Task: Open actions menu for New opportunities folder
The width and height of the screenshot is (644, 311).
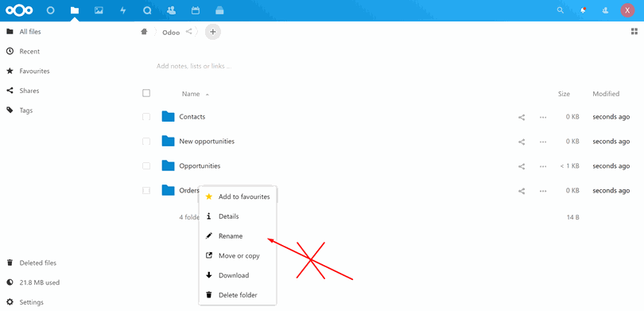Action: click(x=543, y=142)
